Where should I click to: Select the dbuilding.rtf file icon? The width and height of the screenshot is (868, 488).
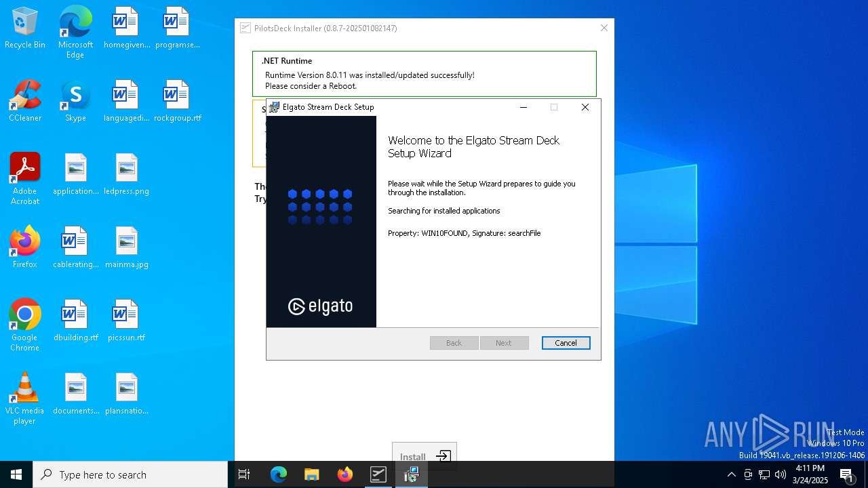point(75,321)
